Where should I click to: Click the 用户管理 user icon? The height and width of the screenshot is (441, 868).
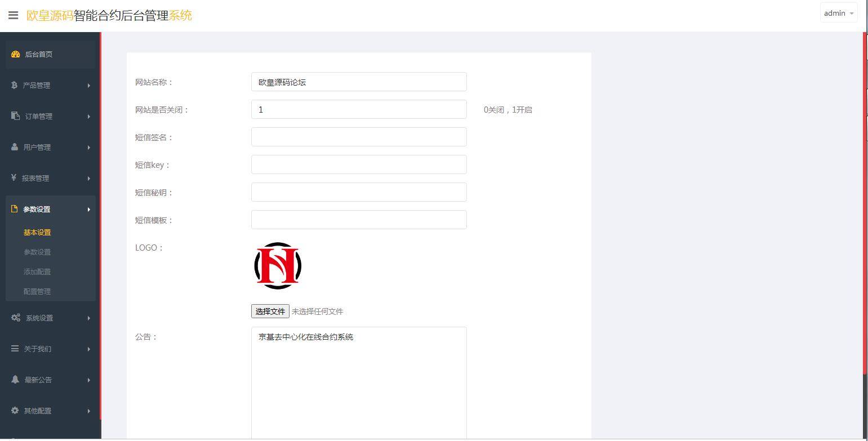(15, 147)
